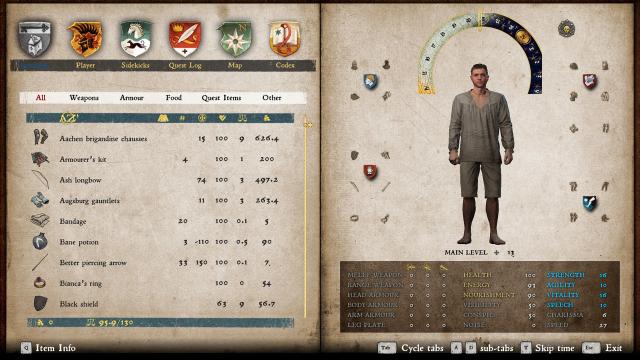Screen dimensions: 640x360
Task: Select the Bianca's ring icon
Action: 40,282
